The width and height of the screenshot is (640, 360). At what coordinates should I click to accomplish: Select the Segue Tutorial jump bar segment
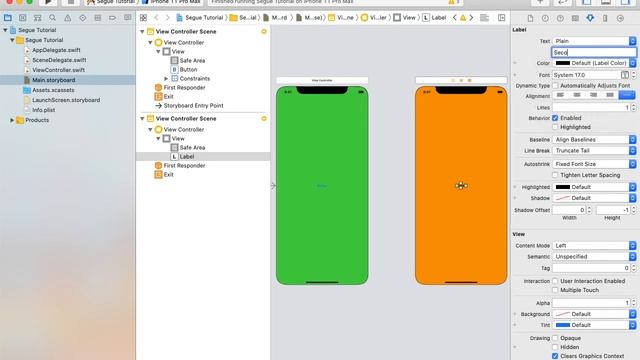pos(200,18)
